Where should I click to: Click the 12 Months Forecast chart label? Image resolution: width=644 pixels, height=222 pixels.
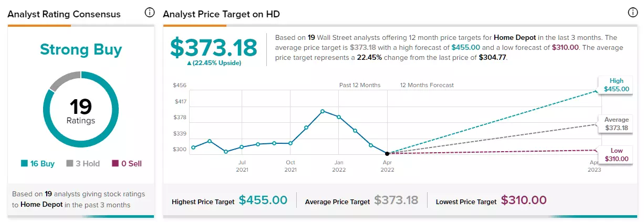[427, 85]
